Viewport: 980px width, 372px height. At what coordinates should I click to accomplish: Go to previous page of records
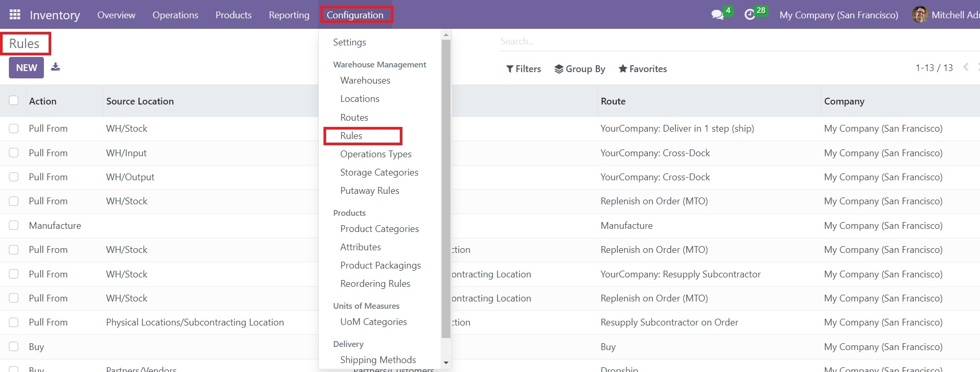[x=966, y=67]
